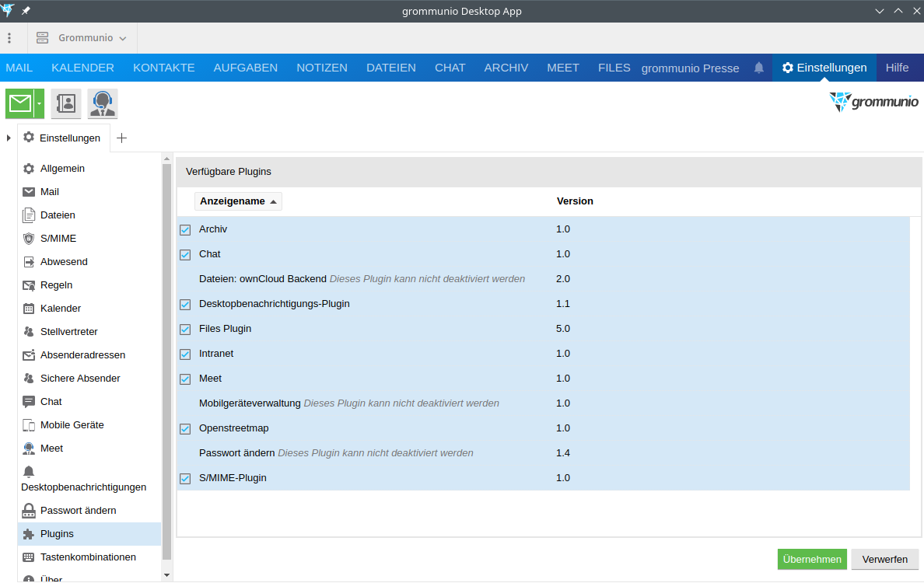Uncheck the Chat plugin checkbox

tap(185, 254)
